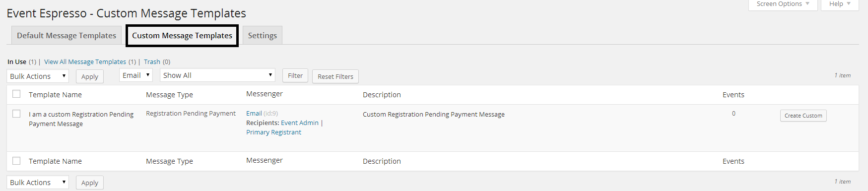Open the Email messenger dropdown
Image resolution: width=868 pixels, height=191 pixels.
[136, 75]
